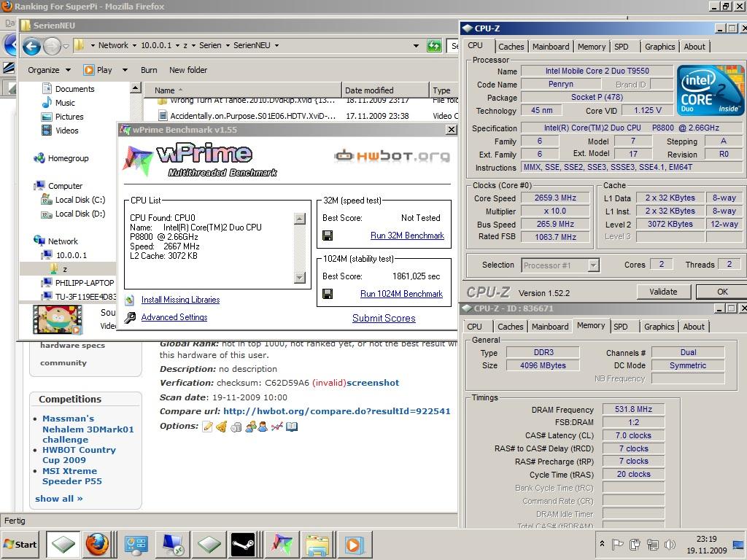Show hidden tray icons chevron
The width and height of the screenshot is (747, 560).
click(x=602, y=544)
